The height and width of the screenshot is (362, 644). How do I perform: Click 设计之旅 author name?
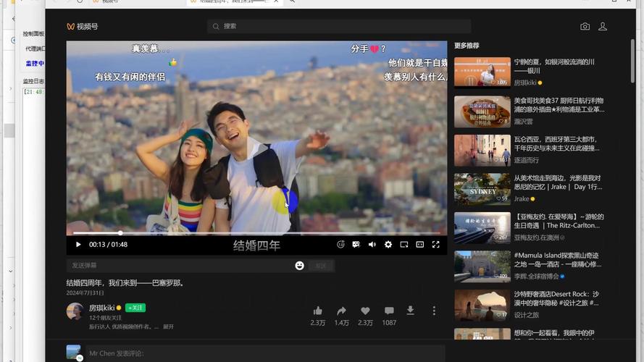pos(526,315)
